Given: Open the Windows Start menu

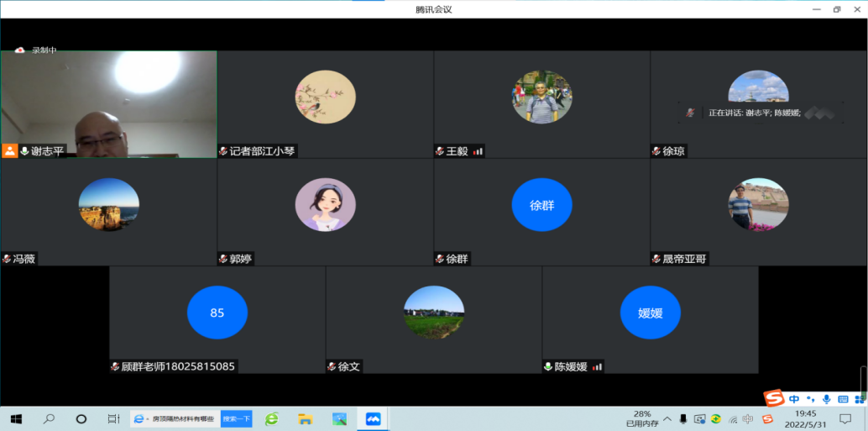Looking at the screenshot, I should click(15, 418).
